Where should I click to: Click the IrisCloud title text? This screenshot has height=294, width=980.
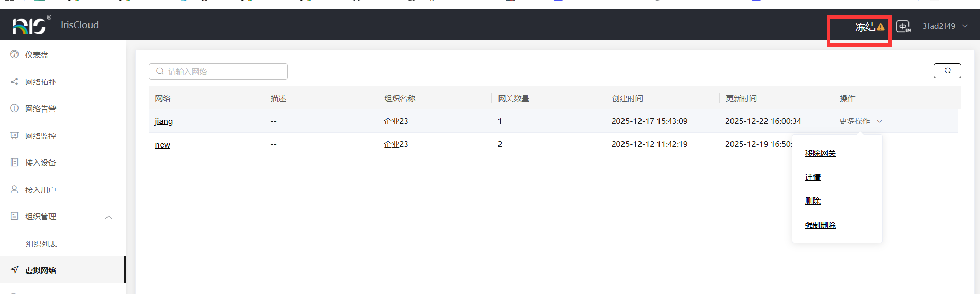click(80, 25)
